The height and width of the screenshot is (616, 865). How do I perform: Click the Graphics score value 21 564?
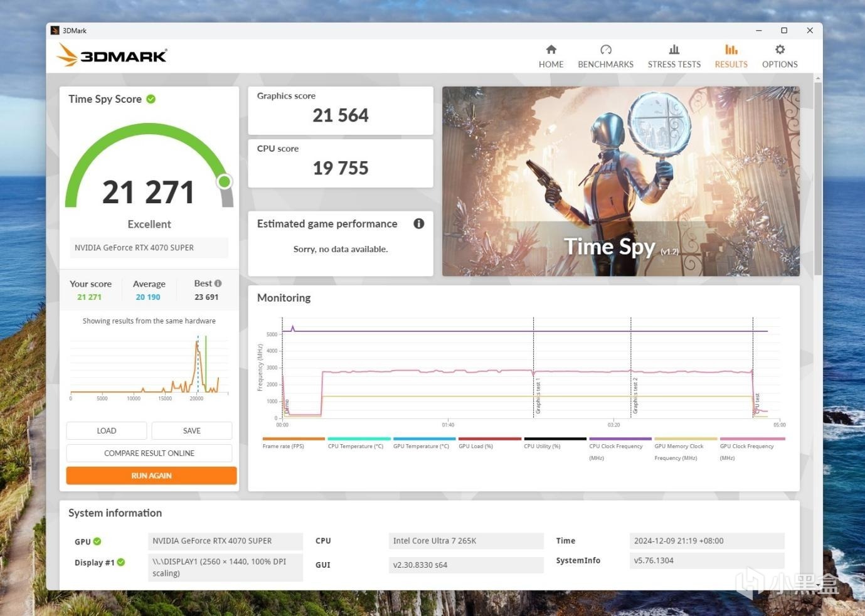click(x=341, y=115)
